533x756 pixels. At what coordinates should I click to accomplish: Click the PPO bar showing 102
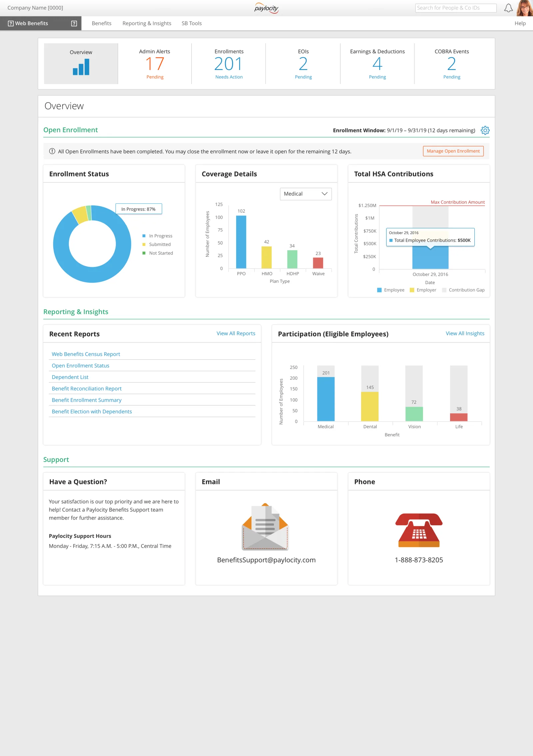click(241, 242)
